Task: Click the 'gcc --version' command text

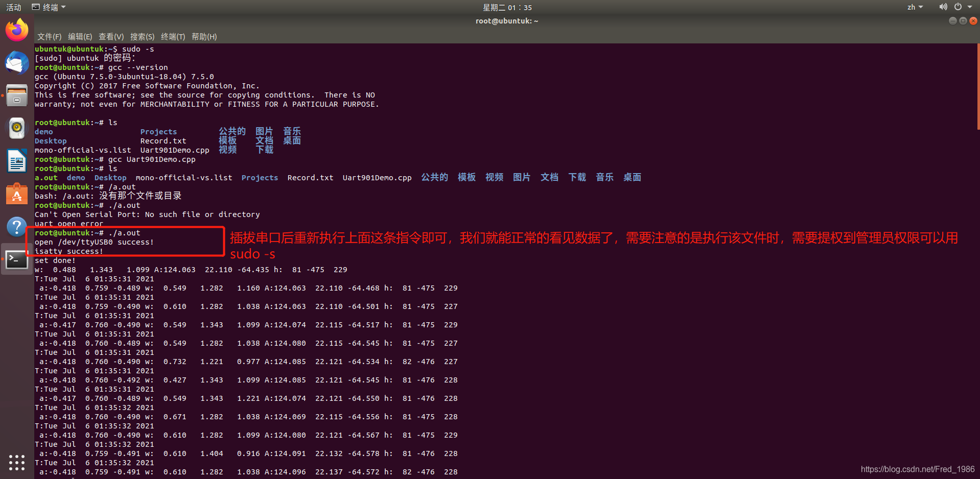Action: [x=138, y=67]
